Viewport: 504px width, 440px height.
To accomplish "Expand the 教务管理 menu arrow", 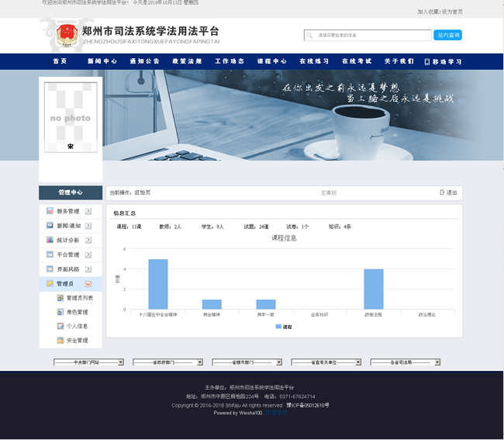I will tap(88, 211).
